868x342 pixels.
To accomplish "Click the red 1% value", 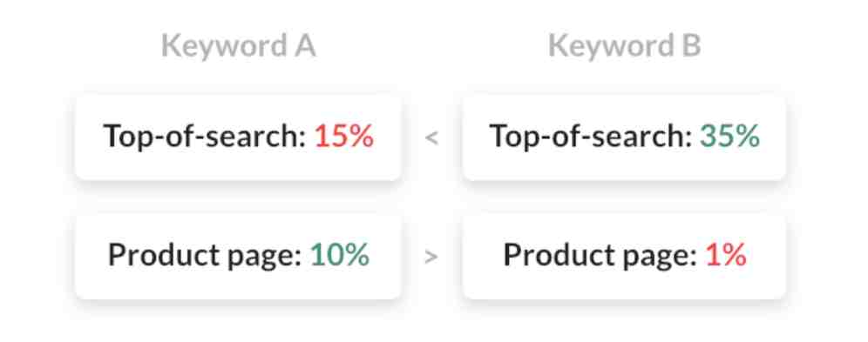I will (x=726, y=255).
